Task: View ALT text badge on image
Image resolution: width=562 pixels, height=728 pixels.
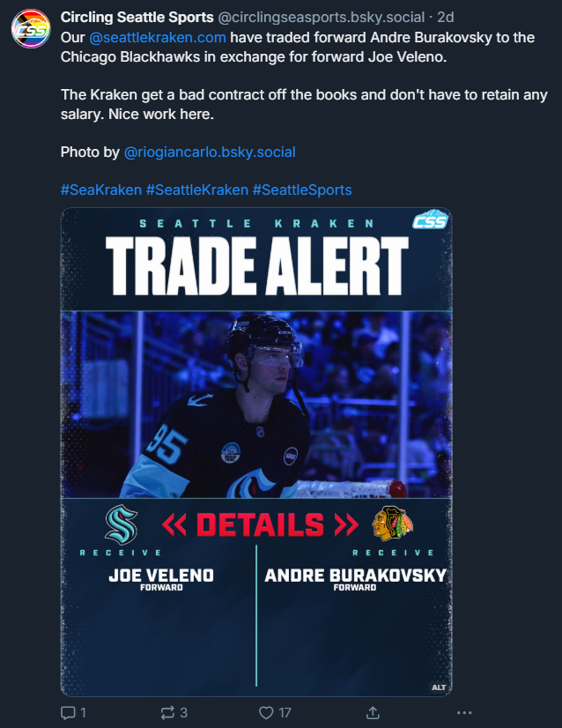Action: point(439,687)
